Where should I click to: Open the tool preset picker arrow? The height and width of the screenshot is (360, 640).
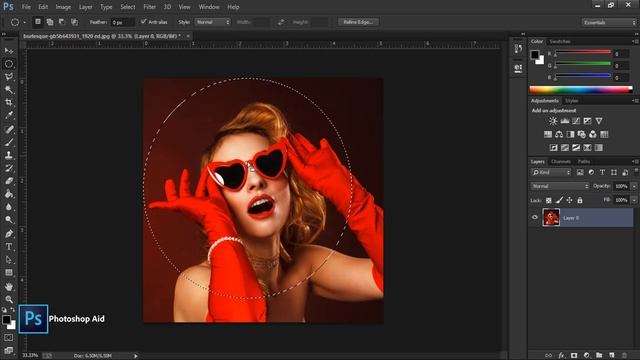24,22
